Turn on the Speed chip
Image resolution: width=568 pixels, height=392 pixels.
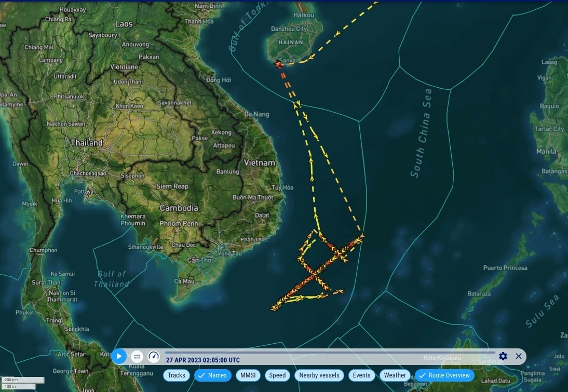pos(277,375)
